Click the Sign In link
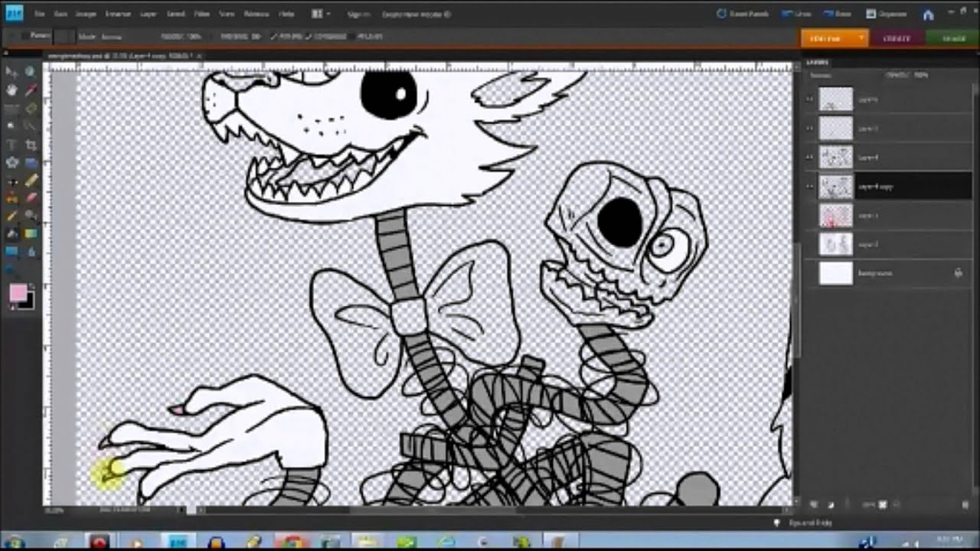Image resolution: width=980 pixels, height=551 pixels. [x=359, y=14]
